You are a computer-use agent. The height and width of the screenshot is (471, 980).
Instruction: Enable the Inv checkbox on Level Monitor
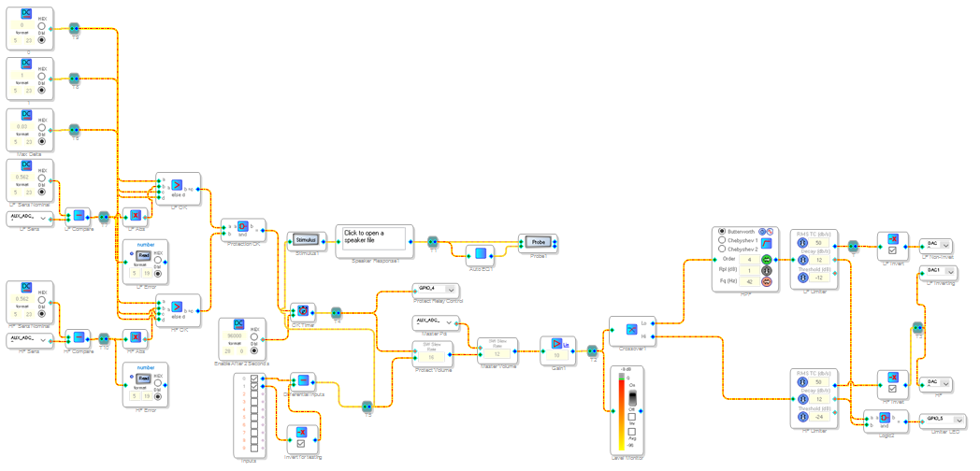point(631,417)
